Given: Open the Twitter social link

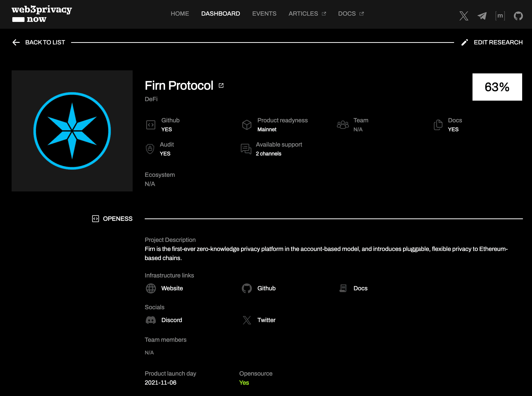Looking at the screenshot, I should [x=267, y=320].
